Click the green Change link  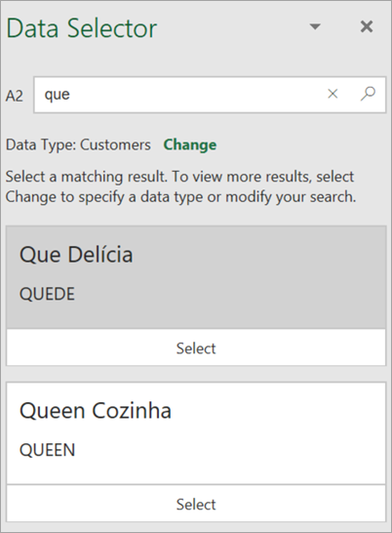pyautogui.click(x=190, y=144)
